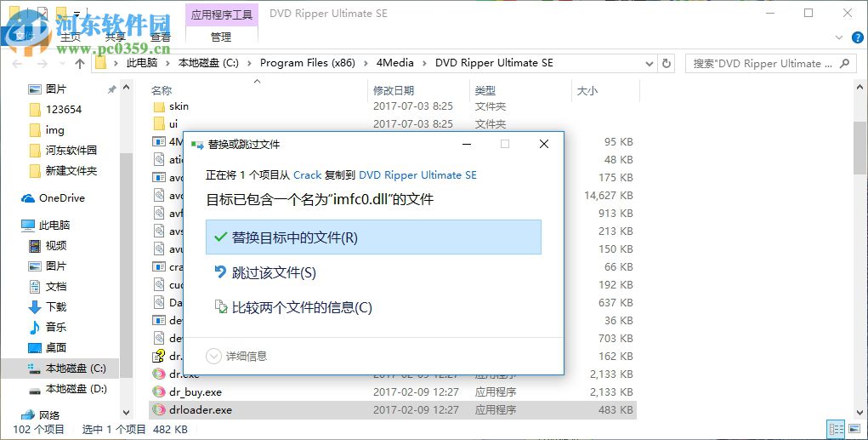Screen dimensions: 868x440
Task: Open 文档 in navigation pane
Action: pyautogui.click(x=55, y=287)
